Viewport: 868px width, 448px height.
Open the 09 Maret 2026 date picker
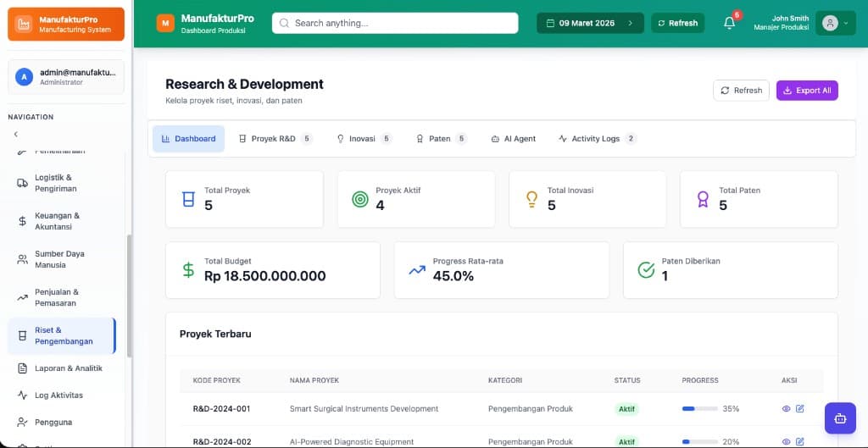tap(590, 23)
